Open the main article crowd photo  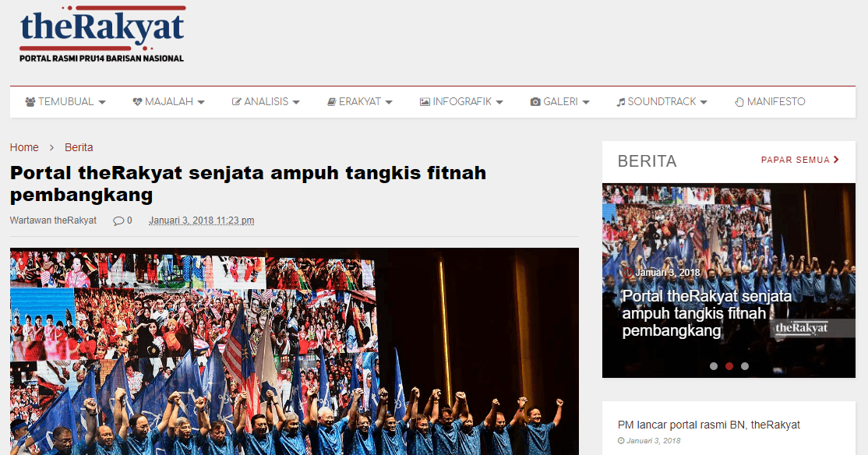tap(294, 351)
